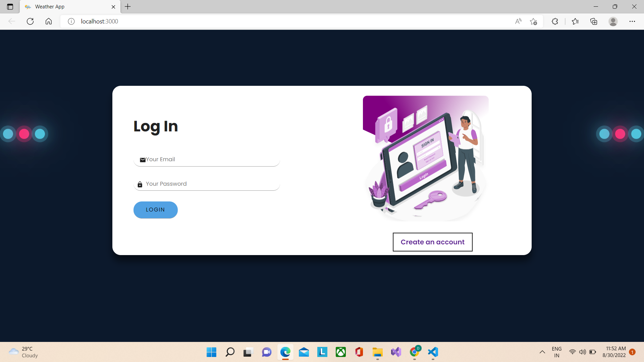Expand the hidden system tray icons chevron
Image resolution: width=644 pixels, height=362 pixels.
click(542, 352)
